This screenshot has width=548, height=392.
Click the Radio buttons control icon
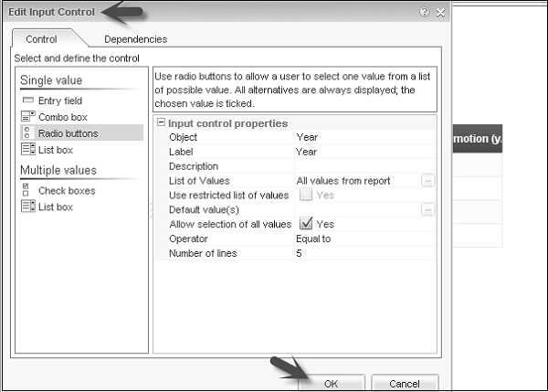pyautogui.click(x=27, y=132)
